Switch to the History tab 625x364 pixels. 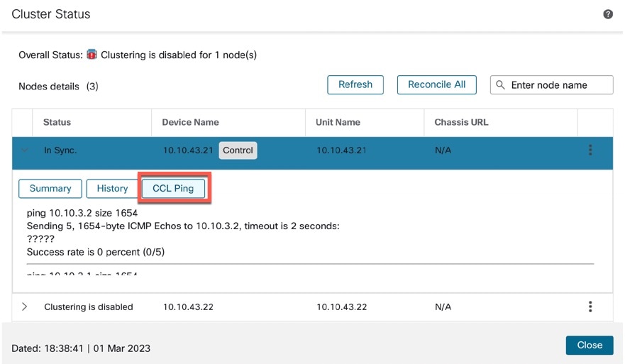112,188
